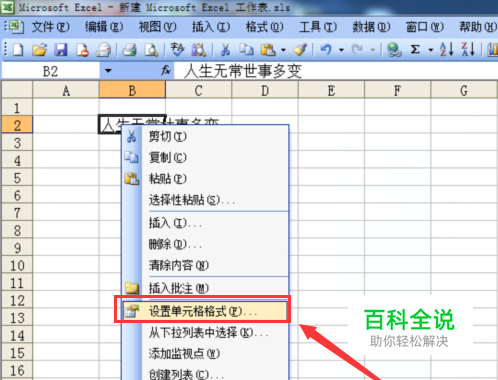Click the AutoSum sigma icon

(415, 50)
